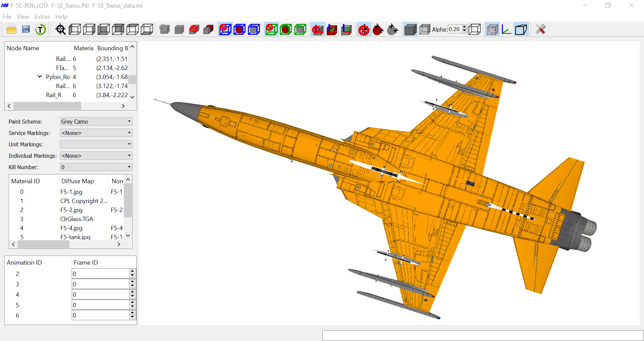Open the File menu
This screenshot has height=341, width=644.
click(x=7, y=17)
